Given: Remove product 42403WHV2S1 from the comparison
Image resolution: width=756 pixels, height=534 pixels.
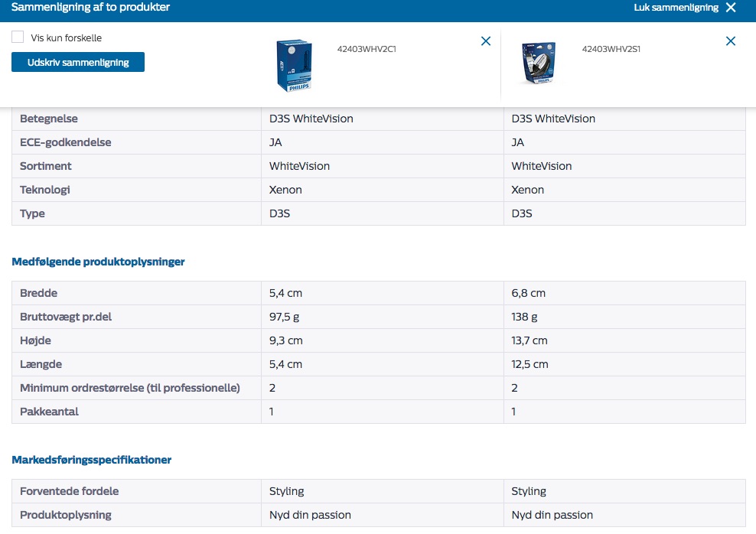Looking at the screenshot, I should (x=731, y=41).
